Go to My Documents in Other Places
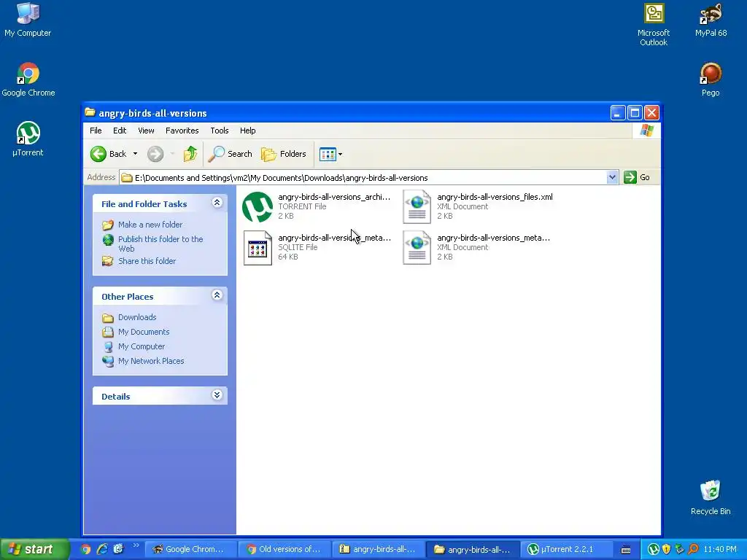Image resolution: width=747 pixels, height=560 pixels. tap(144, 332)
